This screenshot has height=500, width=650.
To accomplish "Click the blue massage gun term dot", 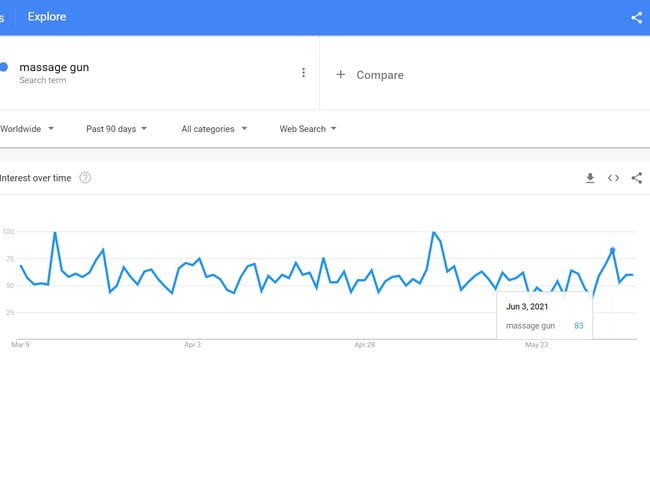I will tap(4, 67).
